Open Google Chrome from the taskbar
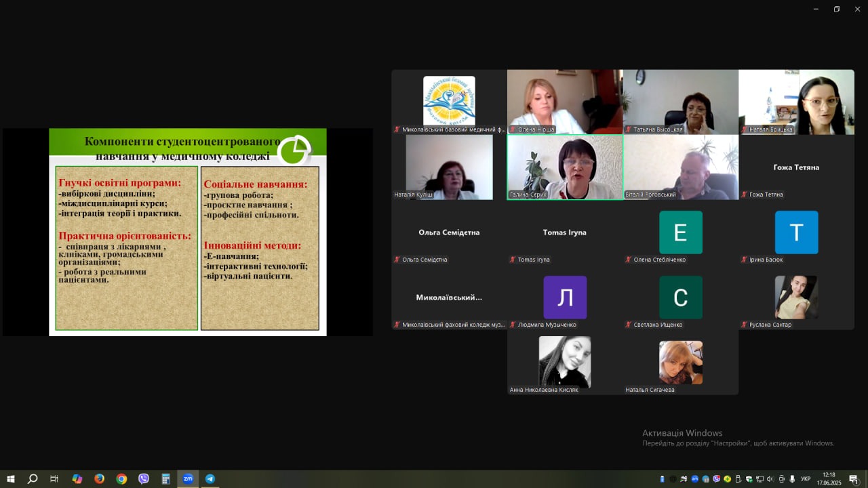 click(121, 479)
